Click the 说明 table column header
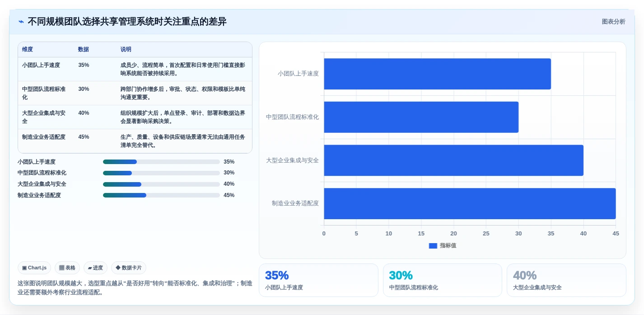The height and width of the screenshot is (315, 644). pos(126,49)
